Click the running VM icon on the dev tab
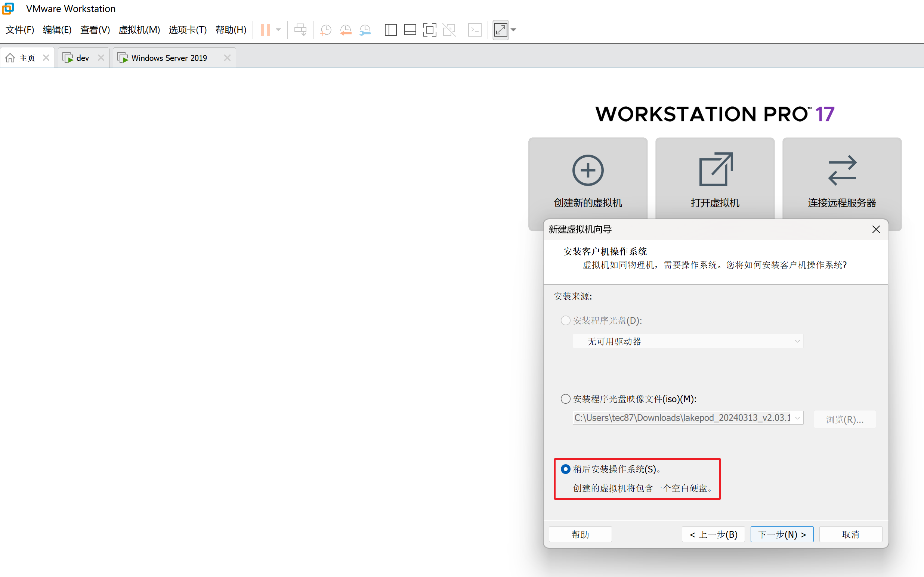This screenshot has width=924, height=577. click(68, 58)
